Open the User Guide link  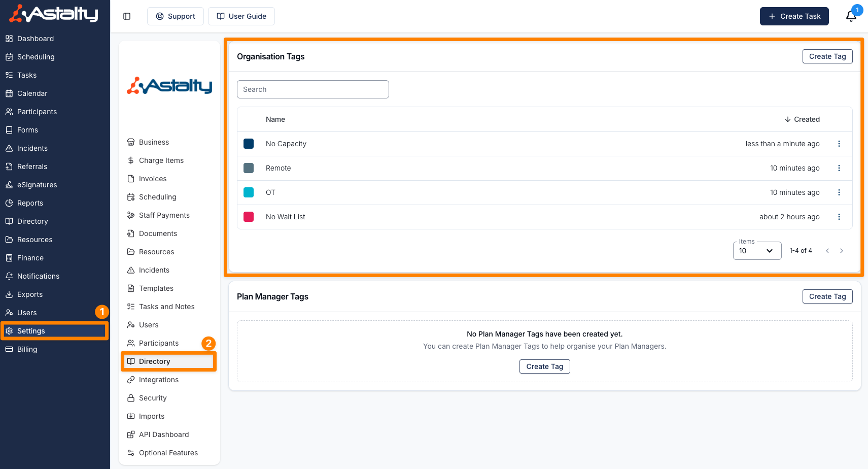[241, 16]
